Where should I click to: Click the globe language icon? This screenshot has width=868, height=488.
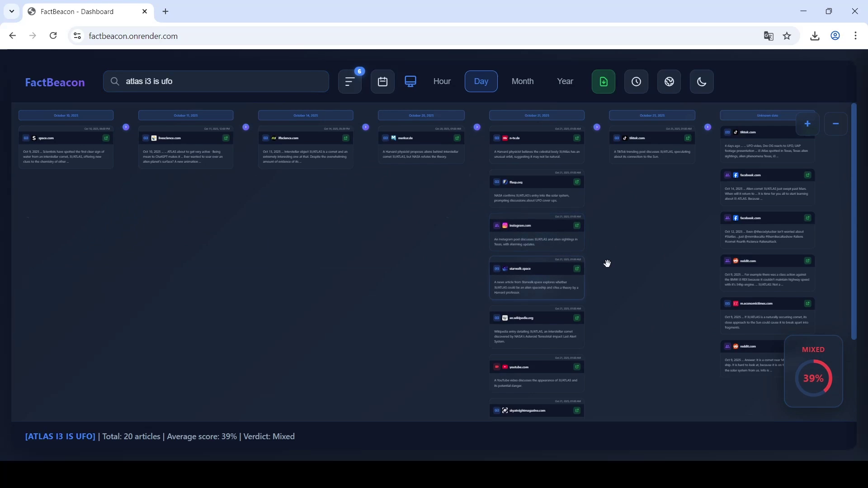tap(669, 82)
